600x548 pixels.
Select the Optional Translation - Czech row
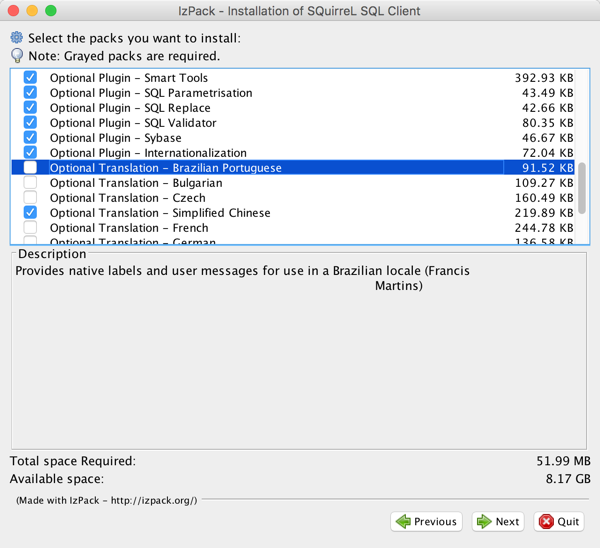293,197
